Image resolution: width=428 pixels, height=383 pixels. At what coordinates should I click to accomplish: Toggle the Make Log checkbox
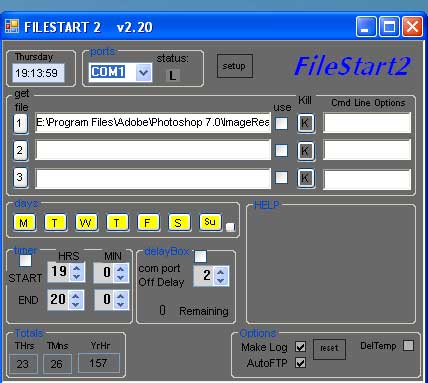[x=301, y=347]
